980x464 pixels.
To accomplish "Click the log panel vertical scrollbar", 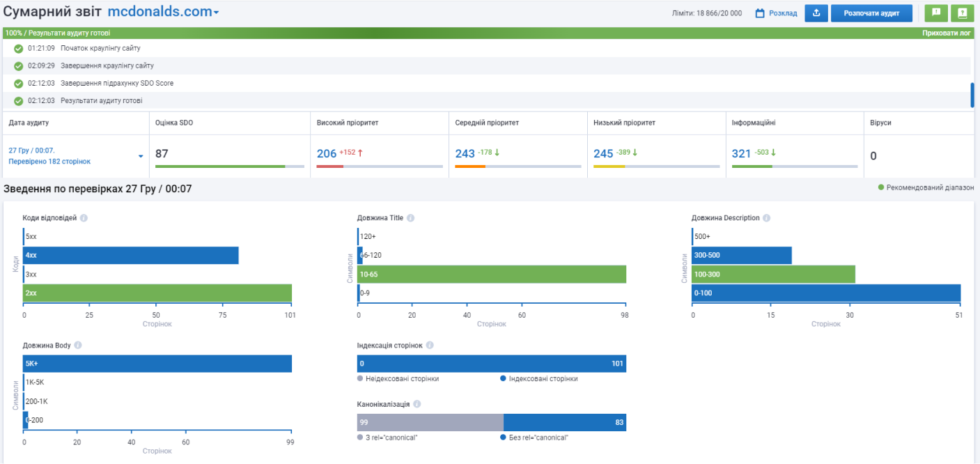I will coord(972,95).
